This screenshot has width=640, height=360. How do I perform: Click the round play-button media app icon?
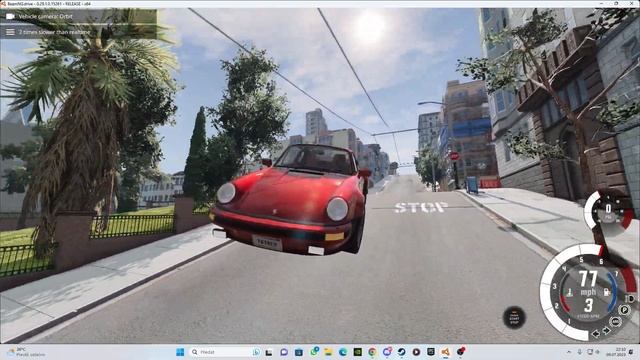point(416,352)
